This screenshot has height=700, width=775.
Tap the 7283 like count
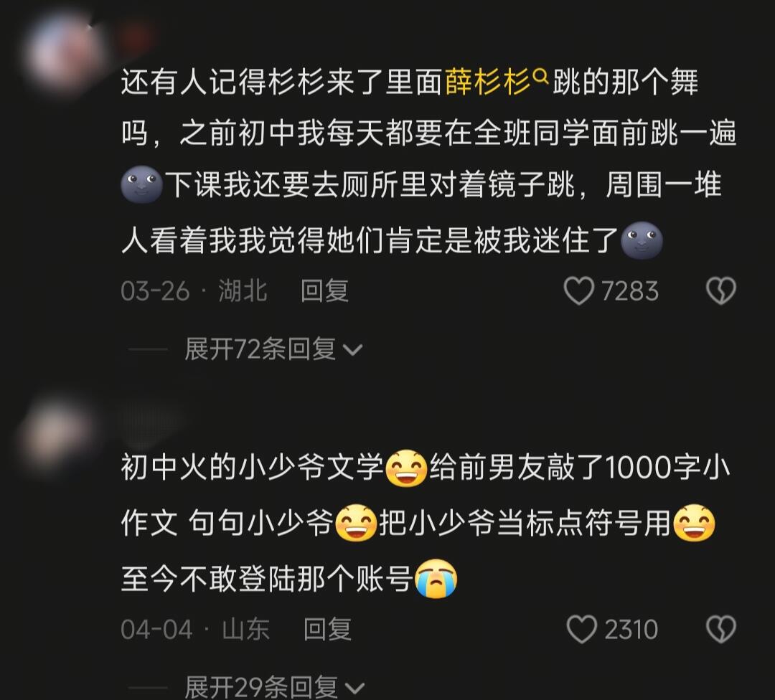point(630,291)
